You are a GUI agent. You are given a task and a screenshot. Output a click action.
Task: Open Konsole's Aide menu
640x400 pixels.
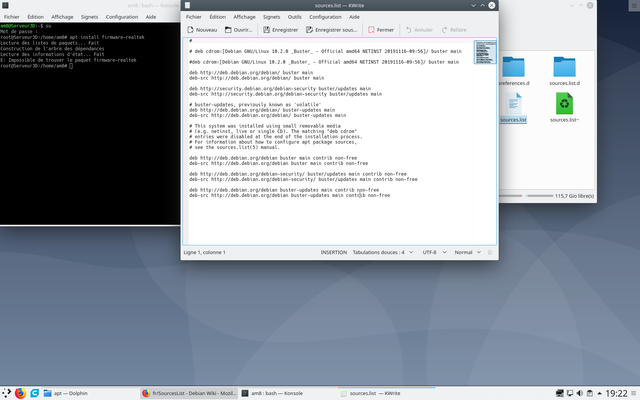pyautogui.click(x=151, y=17)
